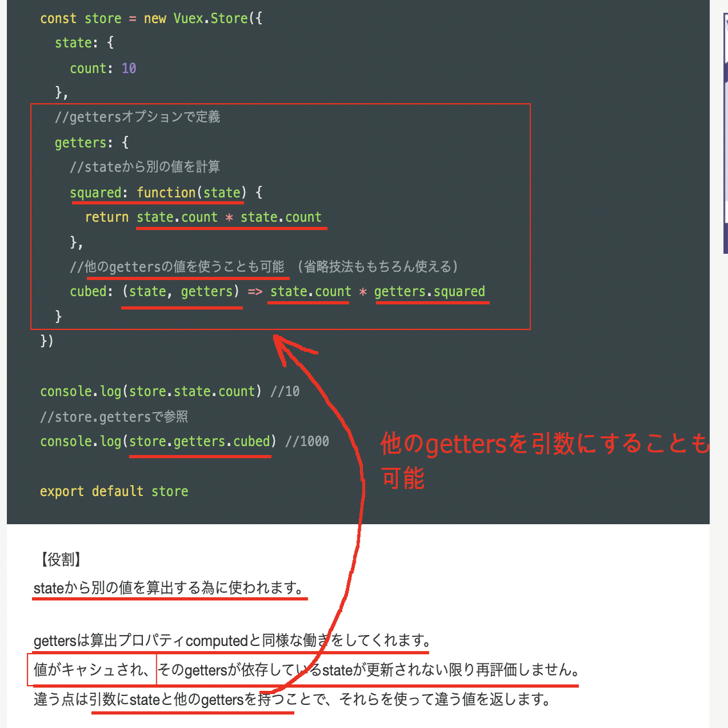Click the underlined text 引数にstateと他のgetters

(192, 700)
